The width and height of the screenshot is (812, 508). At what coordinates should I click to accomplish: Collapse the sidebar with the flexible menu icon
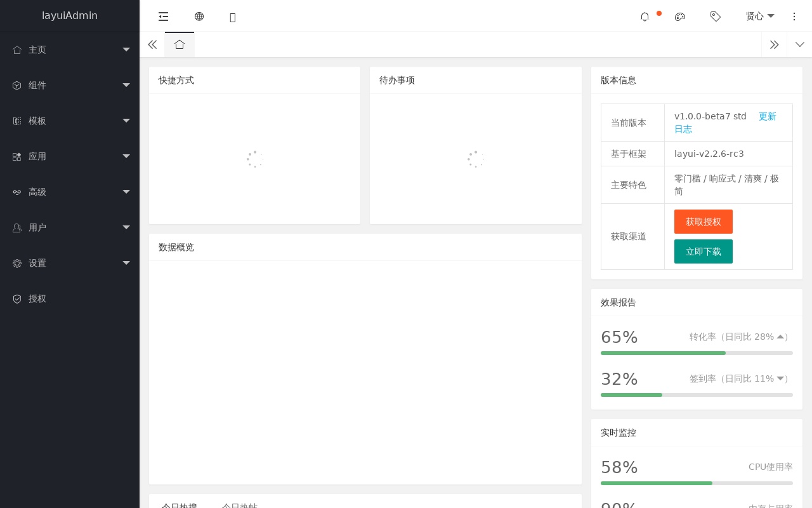coord(164,17)
